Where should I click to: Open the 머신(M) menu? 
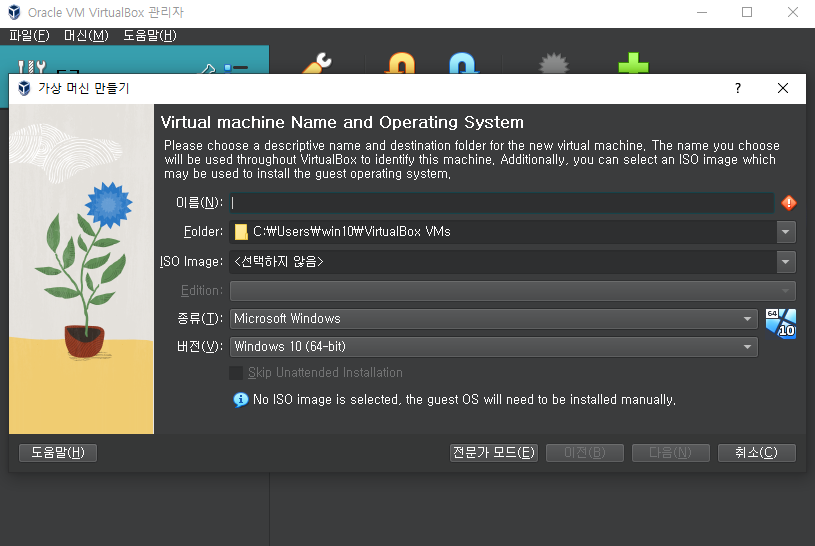pos(86,36)
